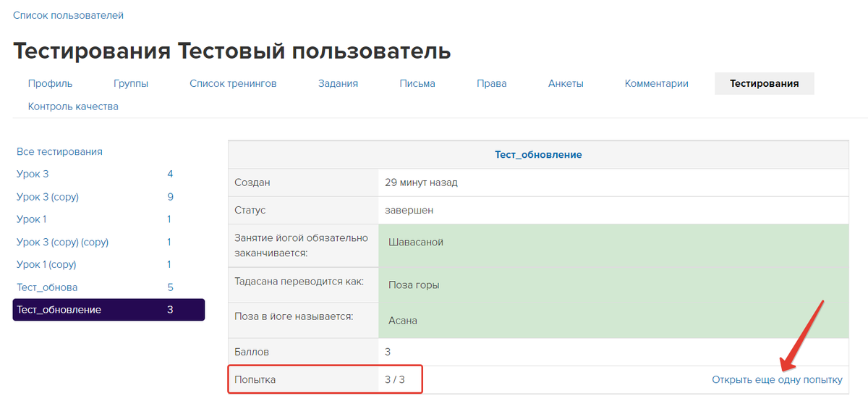The height and width of the screenshot is (409, 868).
Task: Go to the Задания tab
Action: [338, 83]
